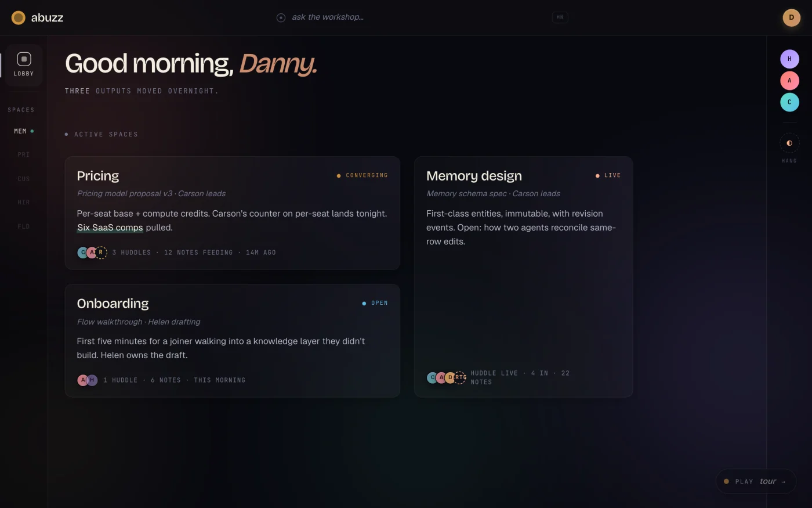Open the Pricing space card title
Screen dimensions: 812x508
tap(98, 176)
